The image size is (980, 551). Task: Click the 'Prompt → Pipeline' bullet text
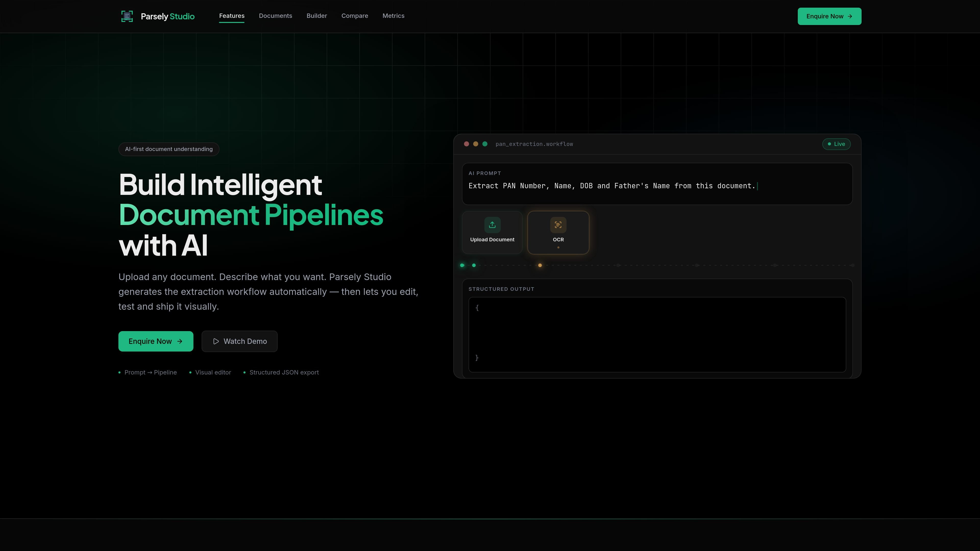[x=151, y=373]
